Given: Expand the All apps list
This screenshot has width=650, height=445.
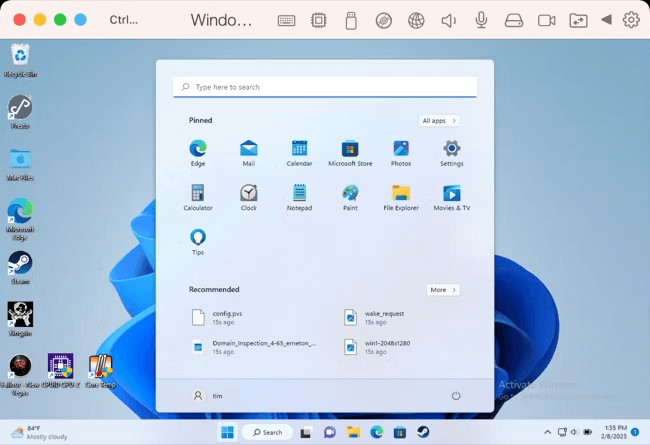Looking at the screenshot, I should 439,120.
